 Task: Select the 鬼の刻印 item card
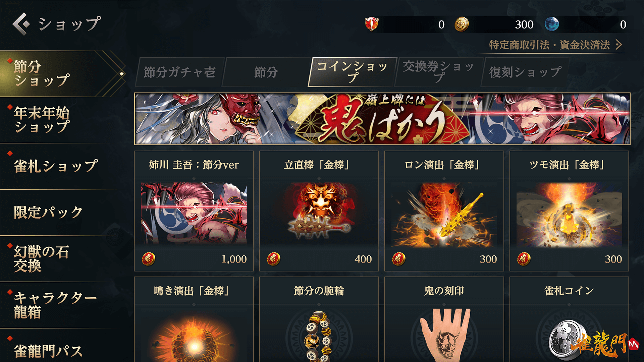tap(444, 320)
